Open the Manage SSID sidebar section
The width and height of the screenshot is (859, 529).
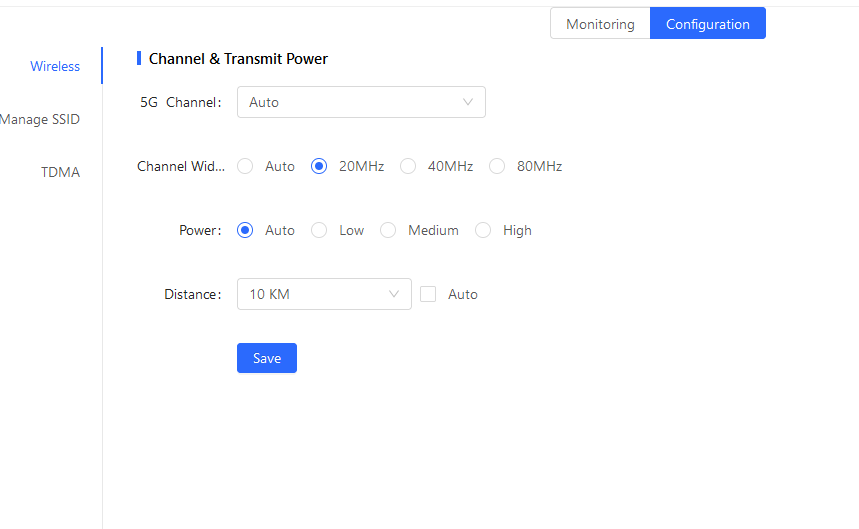pyautogui.click(x=39, y=119)
